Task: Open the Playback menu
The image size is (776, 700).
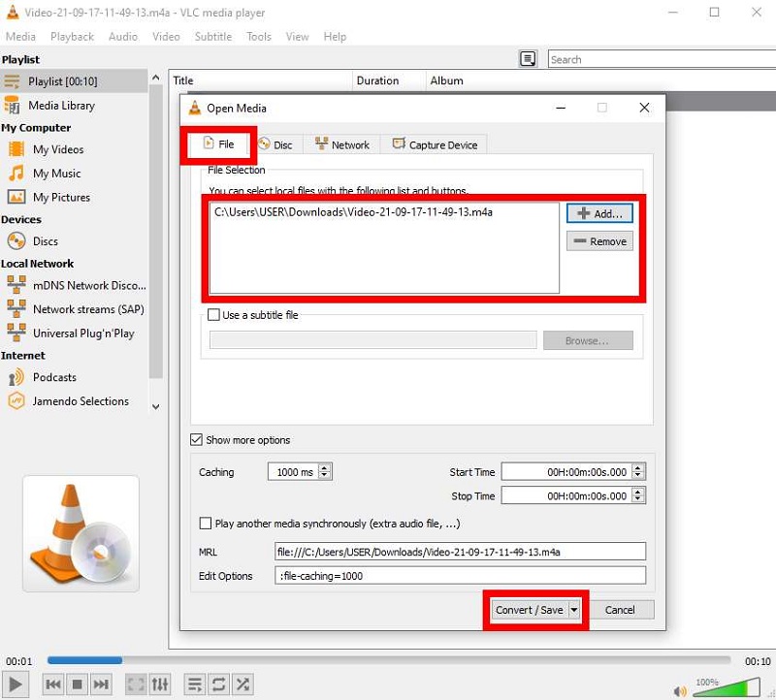Action: 72,37
